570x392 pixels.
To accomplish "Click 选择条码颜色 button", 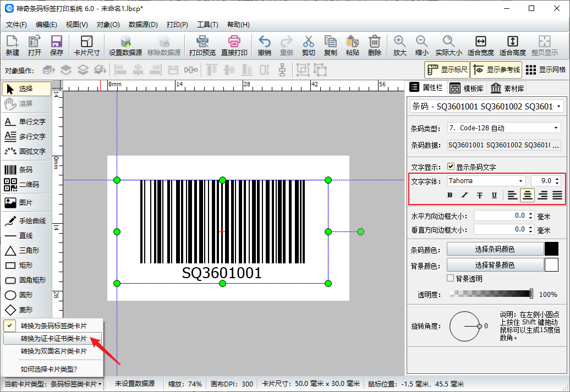I will tap(495, 249).
